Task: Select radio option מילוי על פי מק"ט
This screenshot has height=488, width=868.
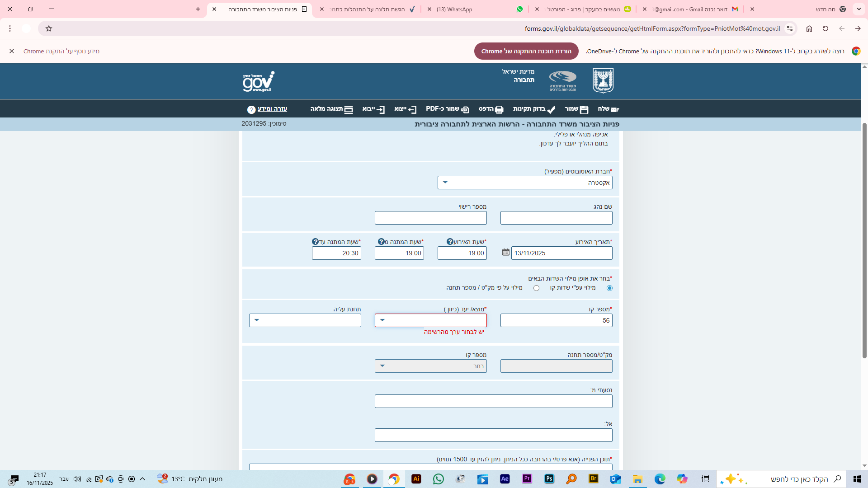Action: click(536, 288)
